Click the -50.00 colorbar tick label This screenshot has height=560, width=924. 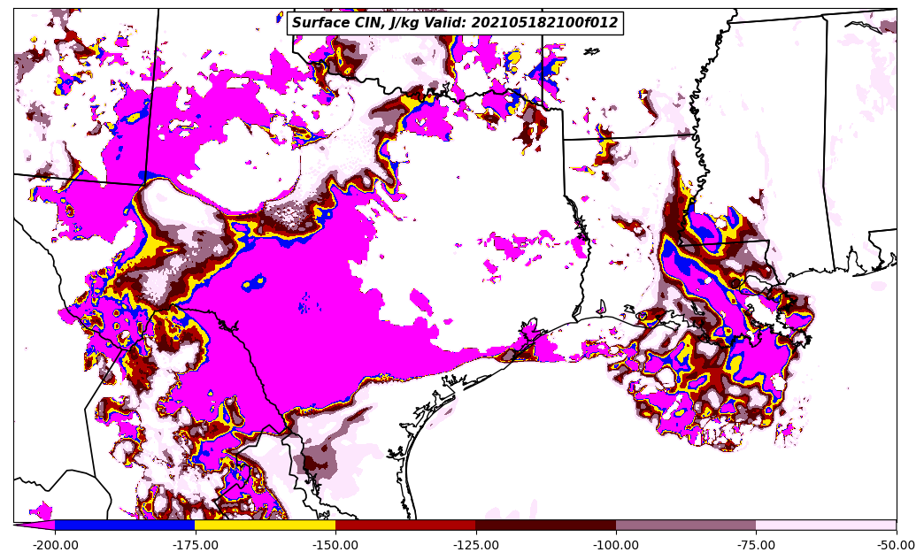click(896, 545)
